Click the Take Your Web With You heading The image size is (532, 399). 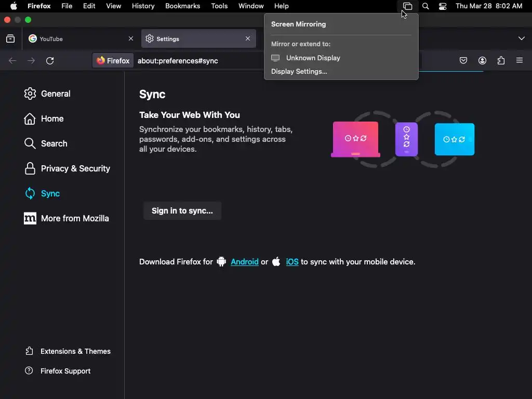[x=189, y=115]
